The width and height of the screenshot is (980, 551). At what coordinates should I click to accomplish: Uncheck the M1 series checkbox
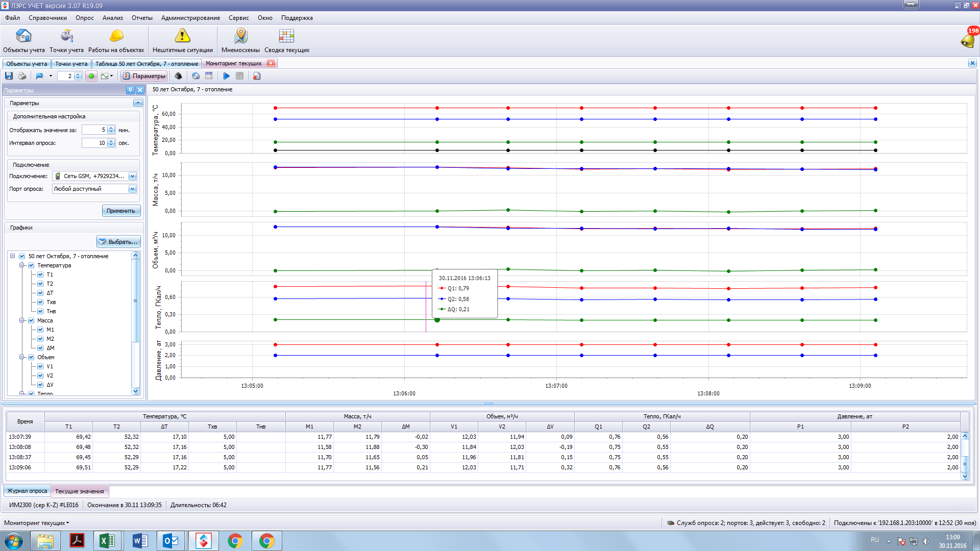point(40,330)
